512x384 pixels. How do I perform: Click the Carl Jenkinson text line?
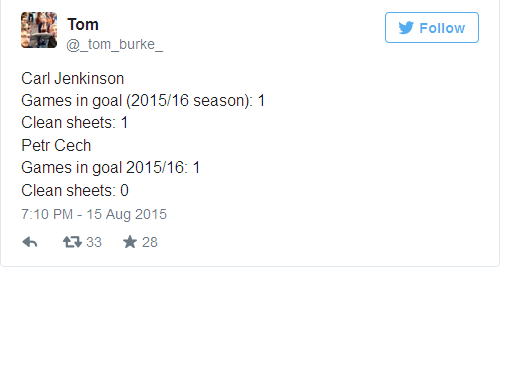point(73,79)
